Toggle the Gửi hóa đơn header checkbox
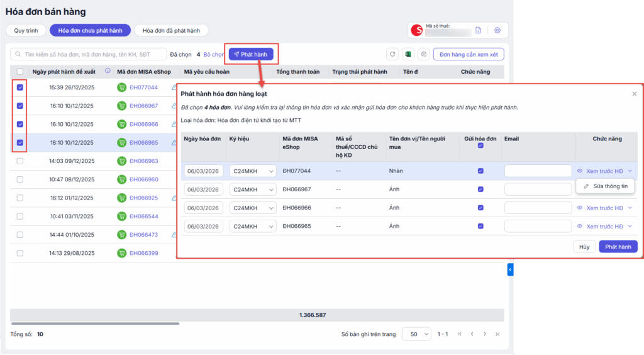This screenshot has width=644, height=355. pyautogui.click(x=480, y=145)
